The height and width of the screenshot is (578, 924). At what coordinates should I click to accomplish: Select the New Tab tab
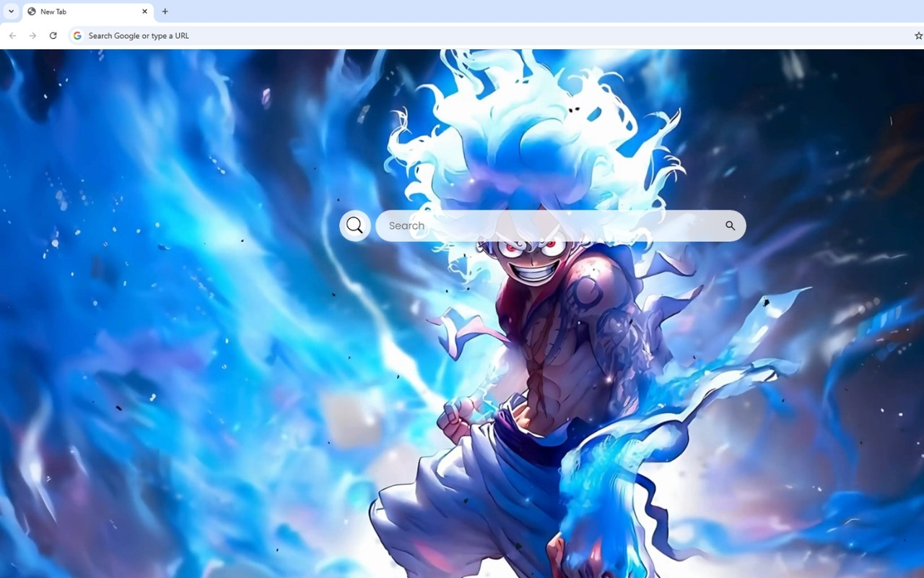tap(87, 12)
